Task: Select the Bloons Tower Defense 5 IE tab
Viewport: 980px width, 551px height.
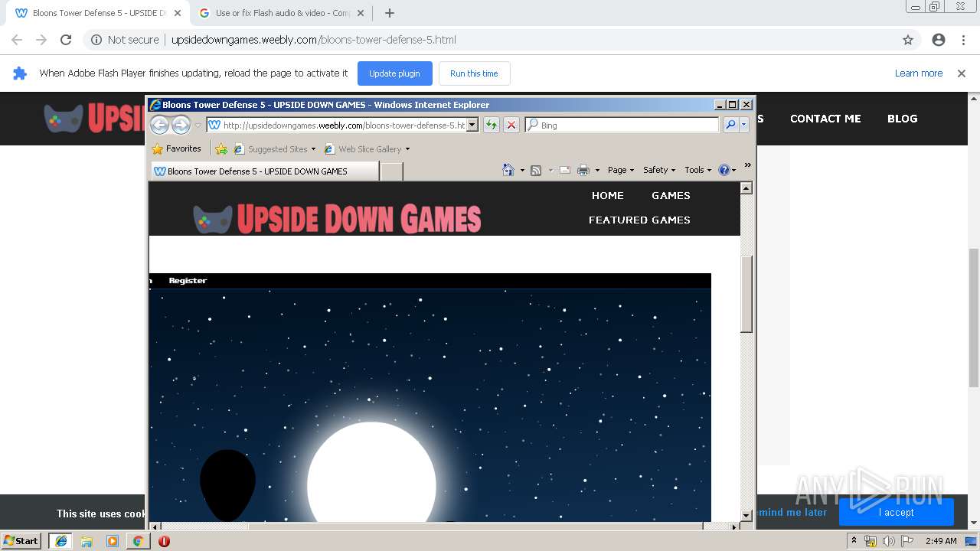Action: coord(264,171)
